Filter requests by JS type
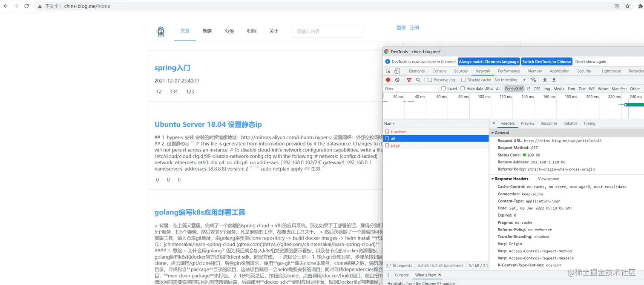The image size is (644, 285). [x=529, y=89]
